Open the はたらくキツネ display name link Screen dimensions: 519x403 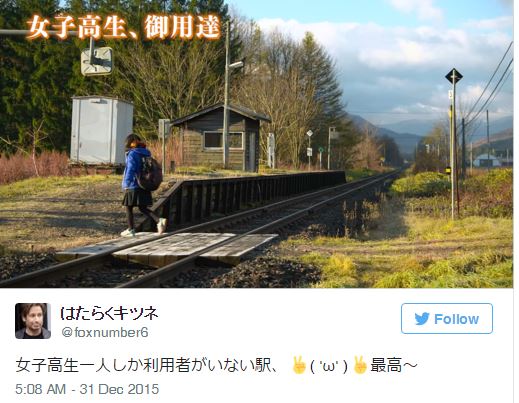click(109, 313)
